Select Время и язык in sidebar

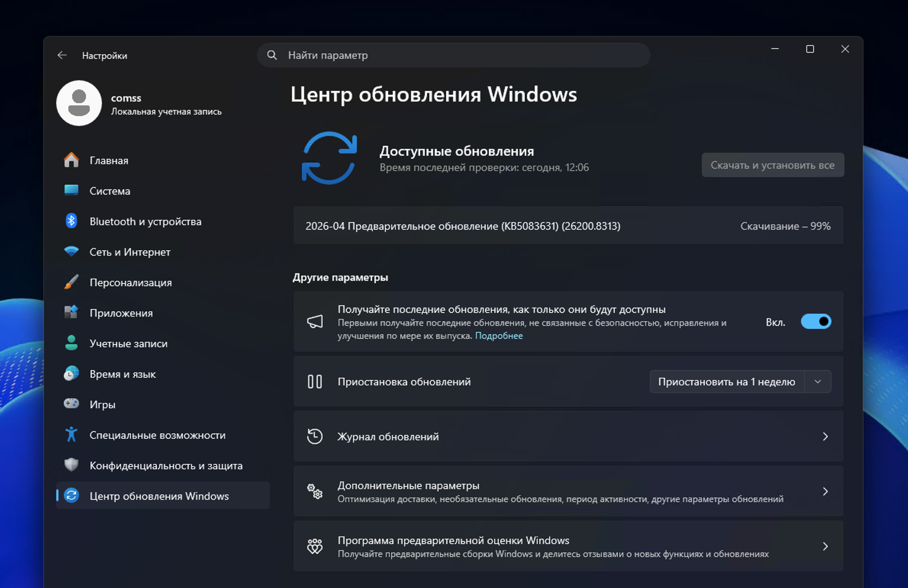tap(123, 374)
